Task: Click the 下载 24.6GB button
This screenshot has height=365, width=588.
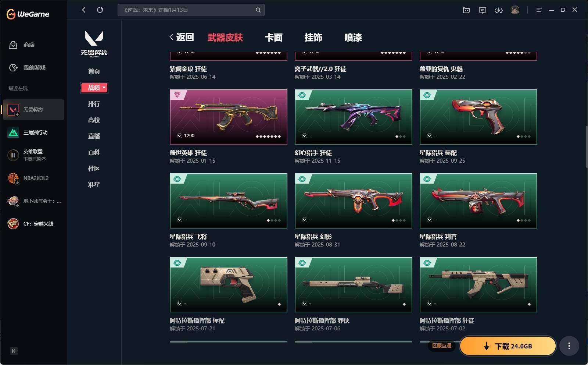Action: point(508,346)
